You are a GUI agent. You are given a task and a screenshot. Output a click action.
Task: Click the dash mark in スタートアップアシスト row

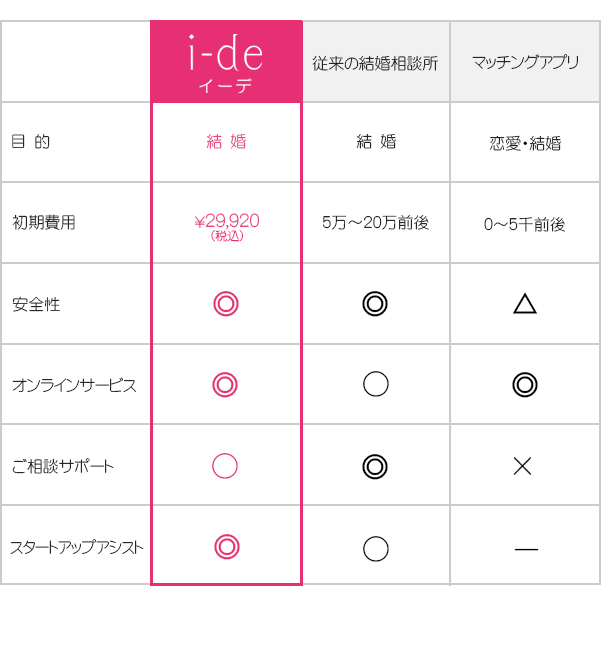pos(526,549)
